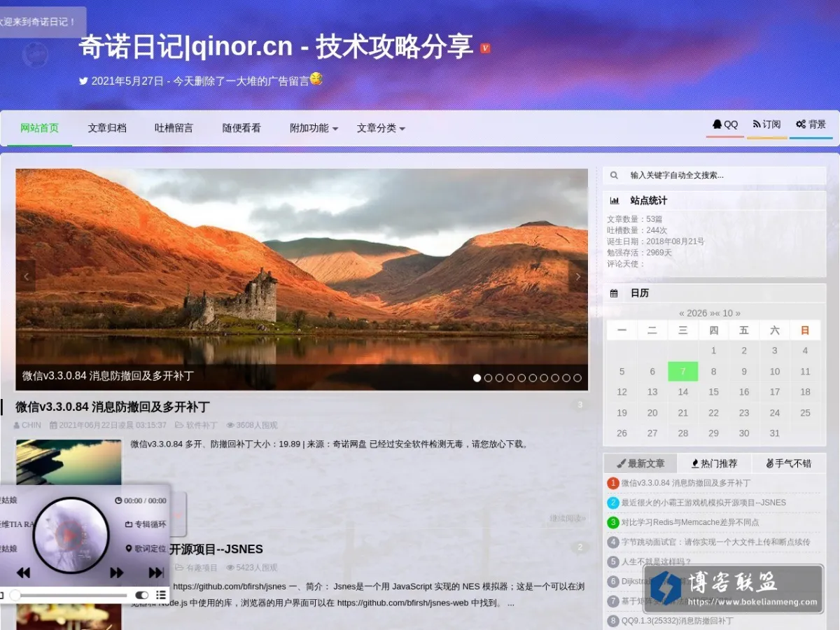The image size is (840, 630).
Task: Open the 随便看看 nav item
Action: point(241,128)
